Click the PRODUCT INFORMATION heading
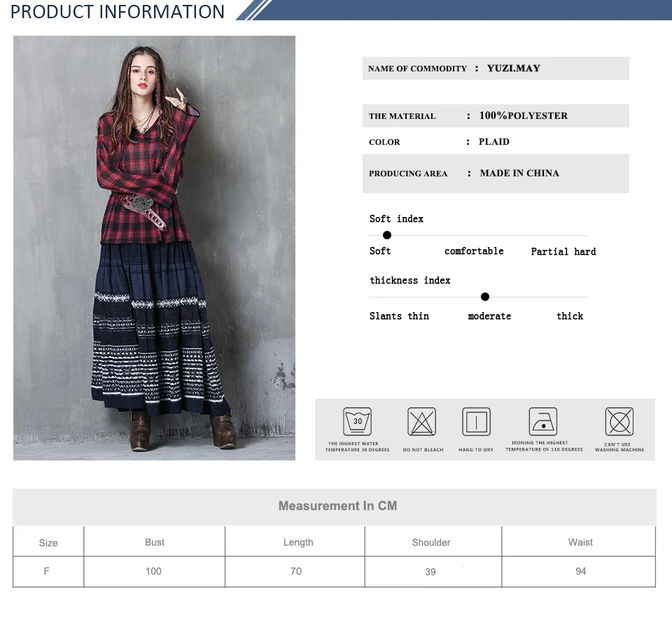The width and height of the screenshot is (672, 620). 118,12
